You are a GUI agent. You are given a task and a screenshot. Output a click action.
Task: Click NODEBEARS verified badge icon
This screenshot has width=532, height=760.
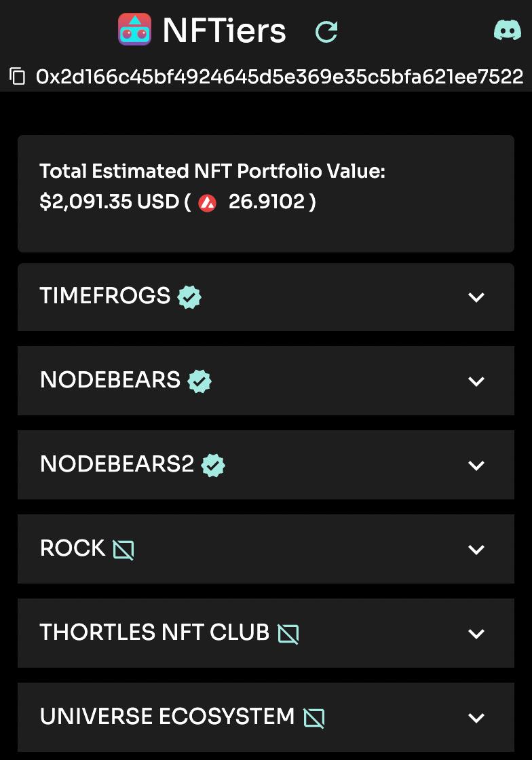(199, 381)
